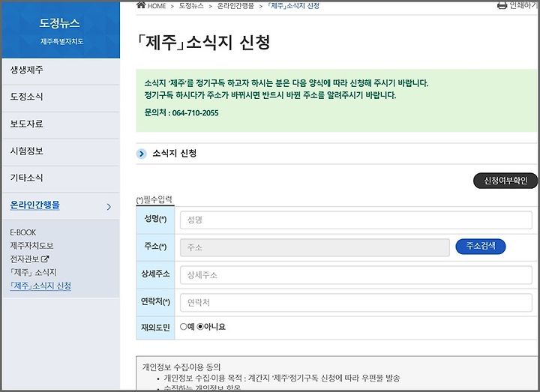Open the 「제주」 소식지 submenu link

click(33, 272)
